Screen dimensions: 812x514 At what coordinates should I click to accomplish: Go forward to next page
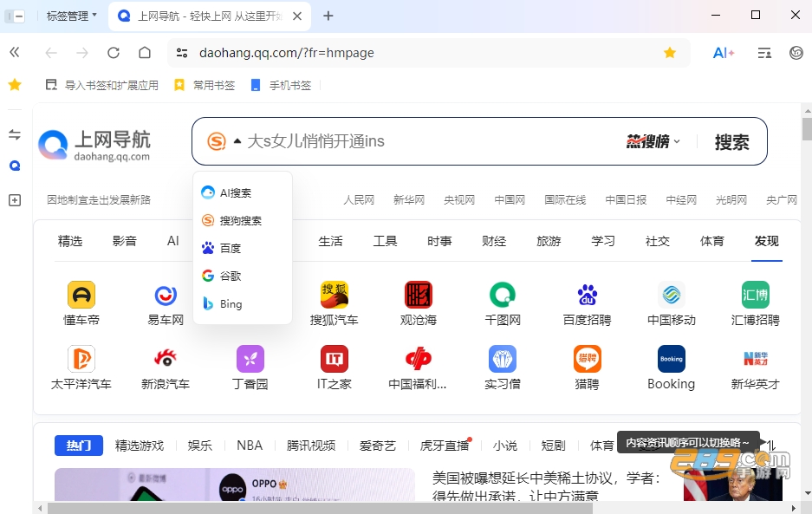(x=82, y=53)
